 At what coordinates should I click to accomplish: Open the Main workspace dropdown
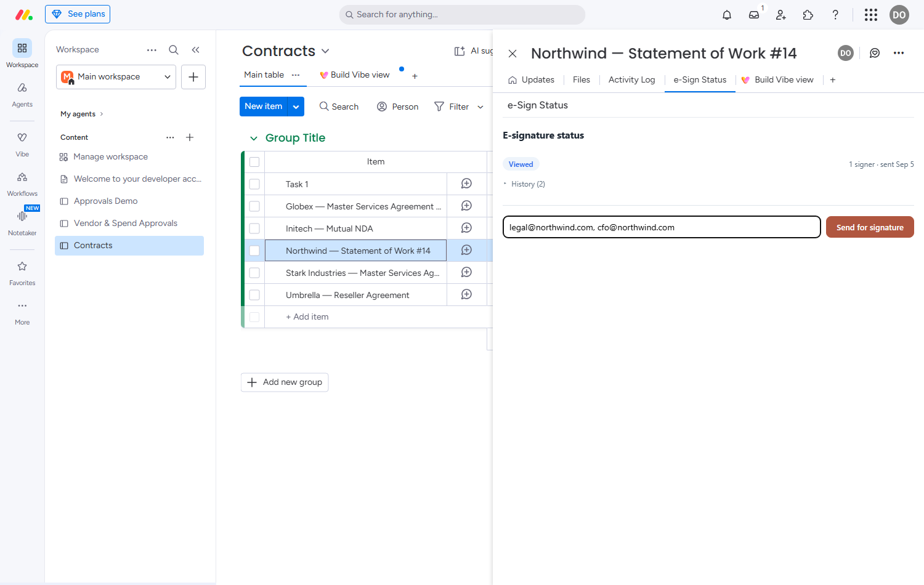point(116,77)
